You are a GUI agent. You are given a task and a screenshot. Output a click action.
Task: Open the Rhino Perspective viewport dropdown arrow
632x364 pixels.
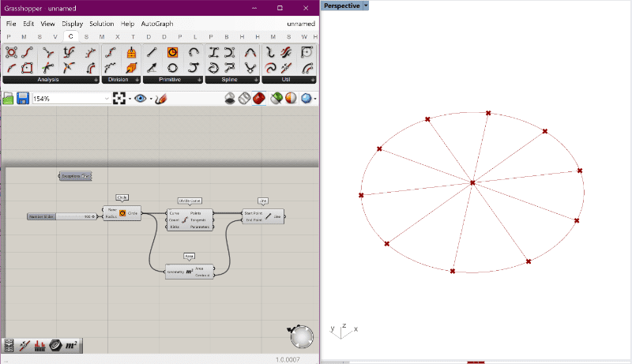pyautogui.click(x=366, y=6)
